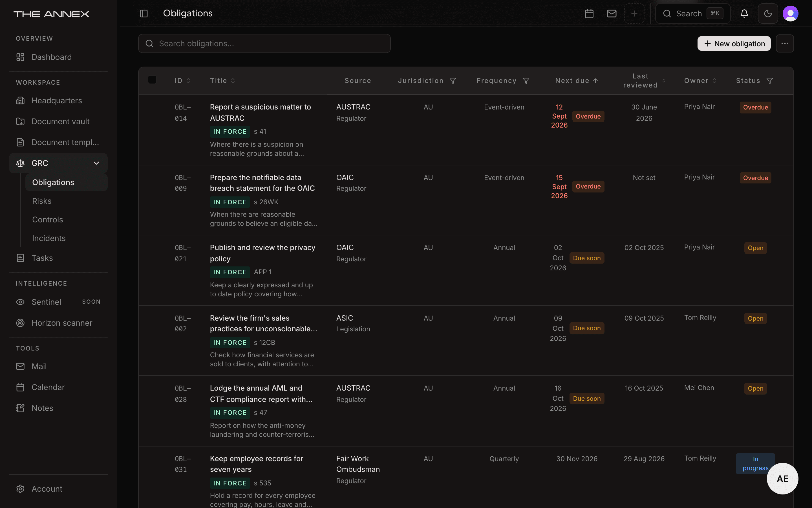This screenshot has height=508, width=812.
Task: Open the user avatar menu
Action: [791, 14]
